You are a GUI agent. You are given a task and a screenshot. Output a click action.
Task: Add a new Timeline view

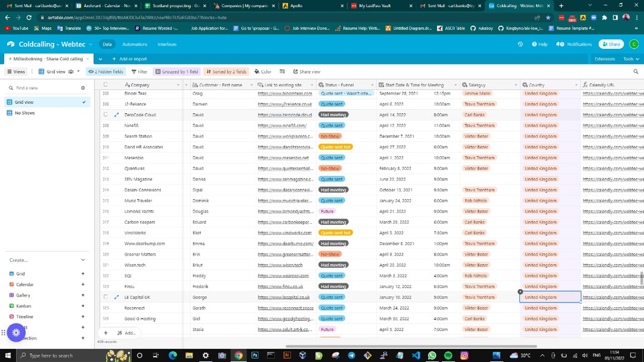[x=83, y=316]
